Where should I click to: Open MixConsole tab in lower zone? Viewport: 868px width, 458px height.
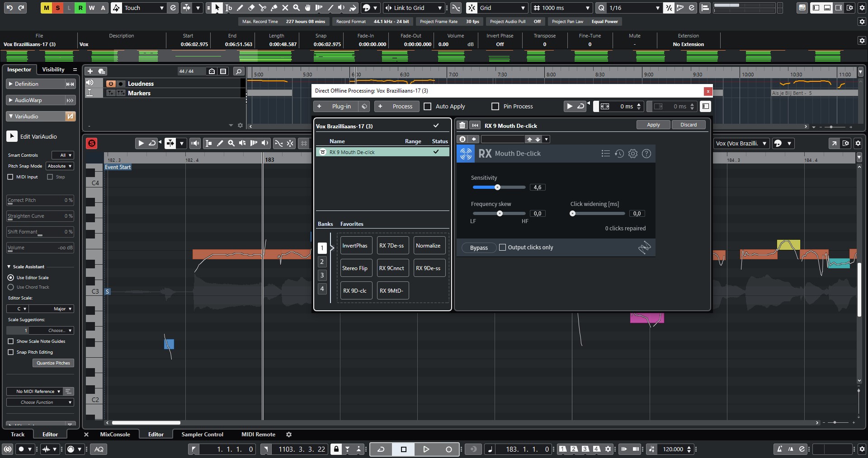pyautogui.click(x=115, y=435)
